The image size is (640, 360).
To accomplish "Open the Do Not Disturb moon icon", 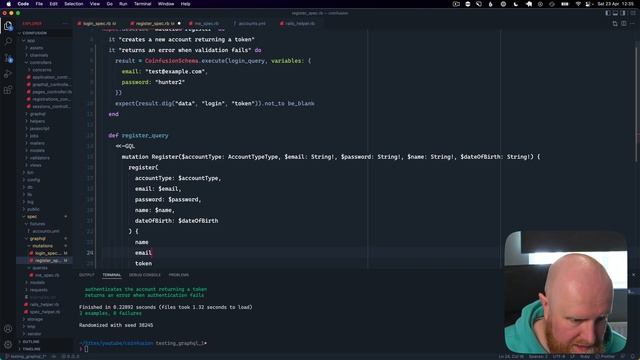I will point(516,4).
